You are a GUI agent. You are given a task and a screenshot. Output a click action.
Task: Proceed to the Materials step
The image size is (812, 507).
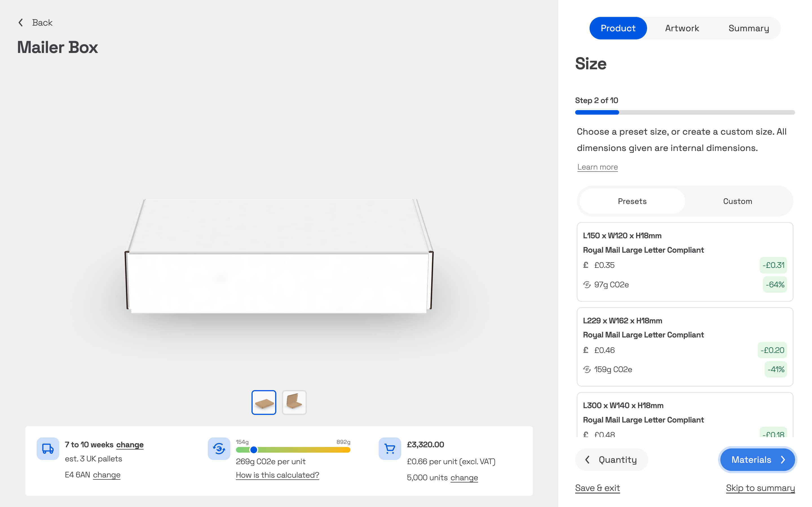click(757, 459)
